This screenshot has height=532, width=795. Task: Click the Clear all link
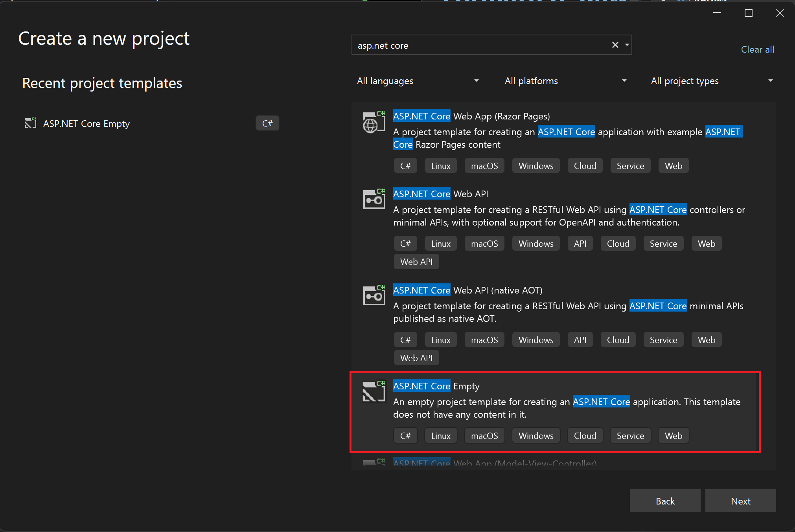pyautogui.click(x=757, y=50)
